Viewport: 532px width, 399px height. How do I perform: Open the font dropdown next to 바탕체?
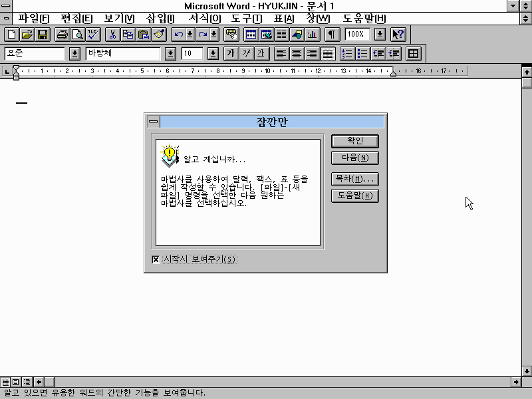point(171,54)
